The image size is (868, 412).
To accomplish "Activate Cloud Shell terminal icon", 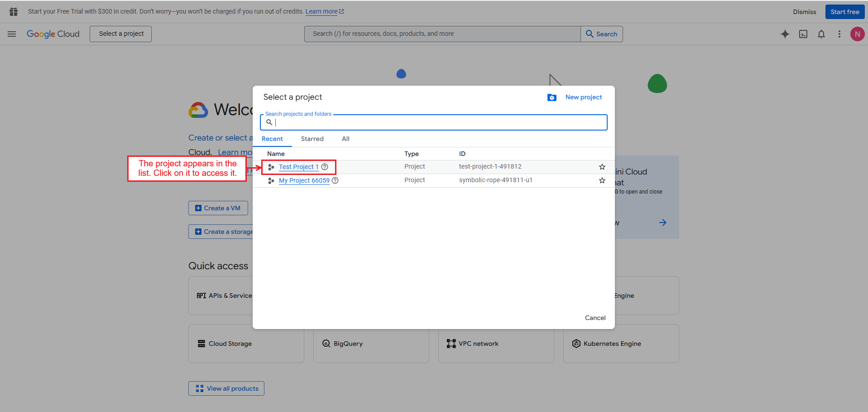I will pyautogui.click(x=803, y=34).
